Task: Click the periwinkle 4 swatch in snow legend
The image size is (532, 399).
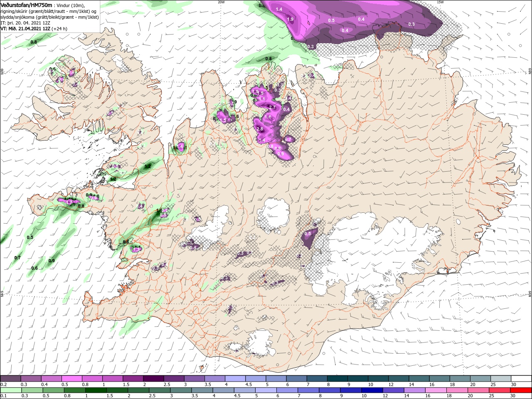Action: click(235, 379)
